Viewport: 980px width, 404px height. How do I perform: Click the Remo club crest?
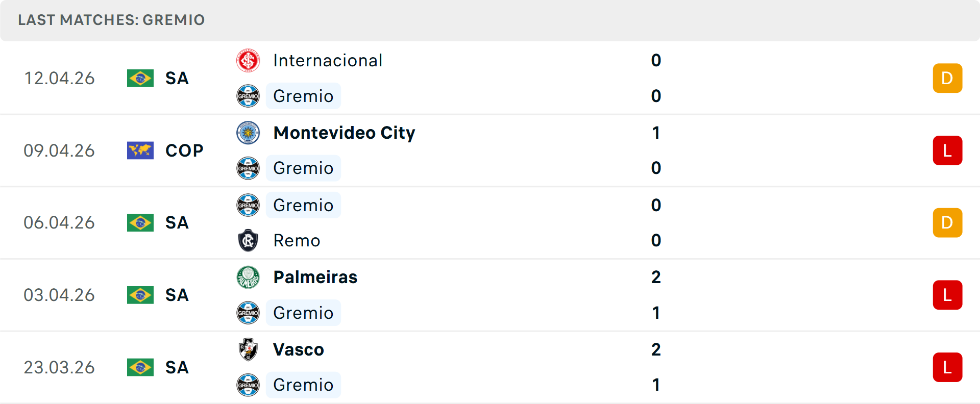(248, 240)
